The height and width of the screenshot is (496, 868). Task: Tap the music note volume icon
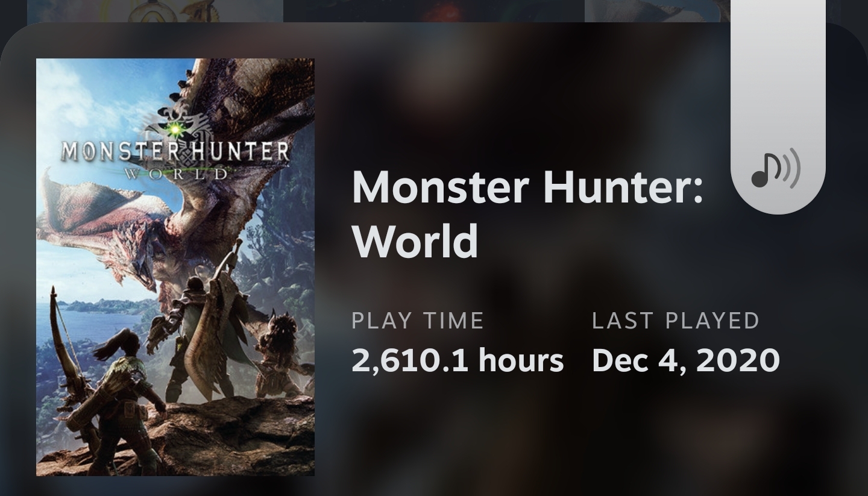click(776, 170)
